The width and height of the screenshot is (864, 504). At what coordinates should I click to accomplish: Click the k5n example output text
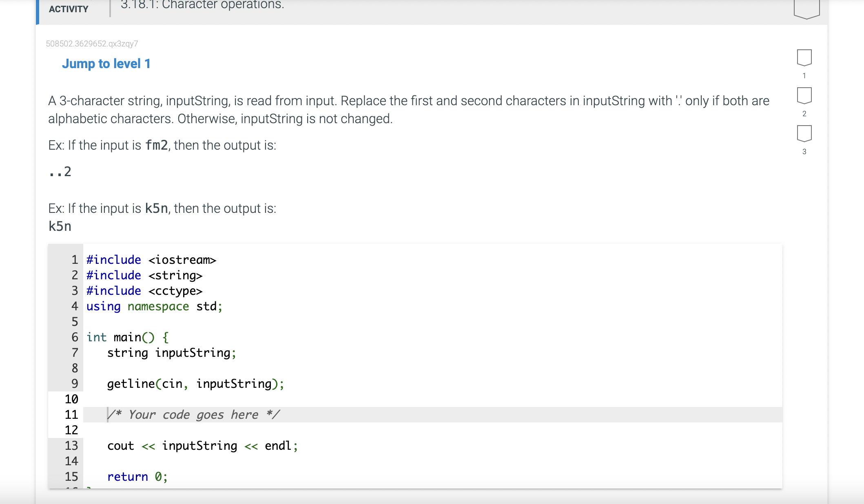pos(60,226)
